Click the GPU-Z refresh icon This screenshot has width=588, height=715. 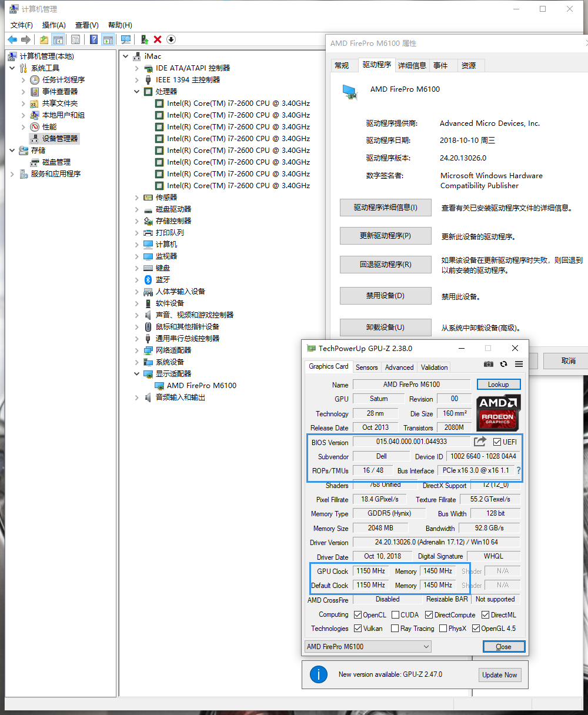click(503, 364)
